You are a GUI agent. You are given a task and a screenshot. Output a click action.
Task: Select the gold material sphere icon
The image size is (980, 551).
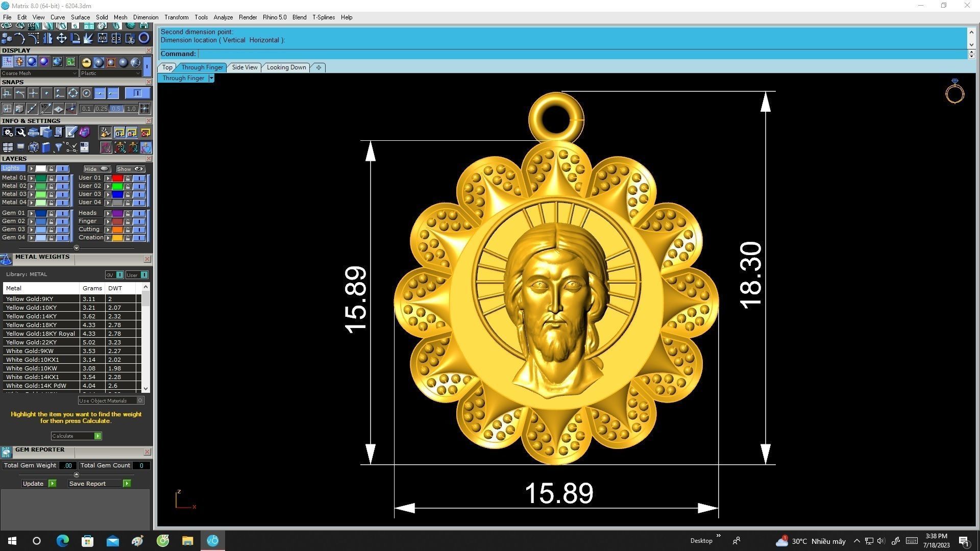[x=86, y=62]
